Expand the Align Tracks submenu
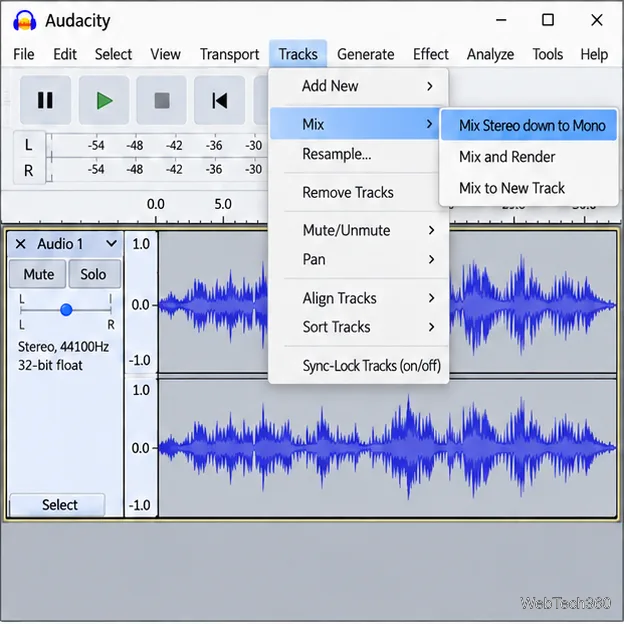624x624 pixels. [x=359, y=298]
